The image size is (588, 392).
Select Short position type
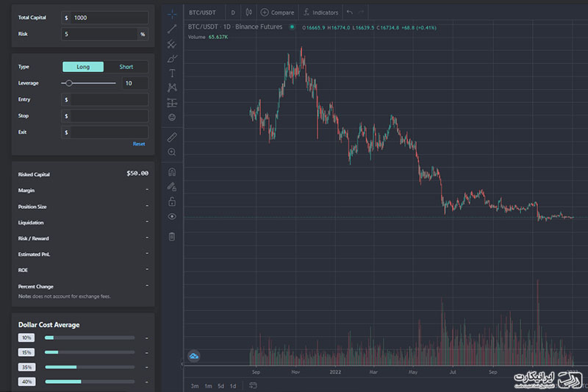point(126,67)
